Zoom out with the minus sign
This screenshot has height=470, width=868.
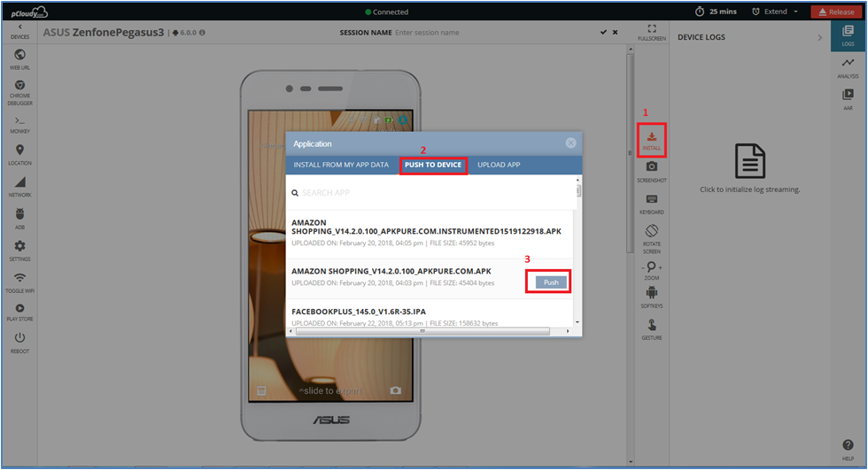pos(644,267)
